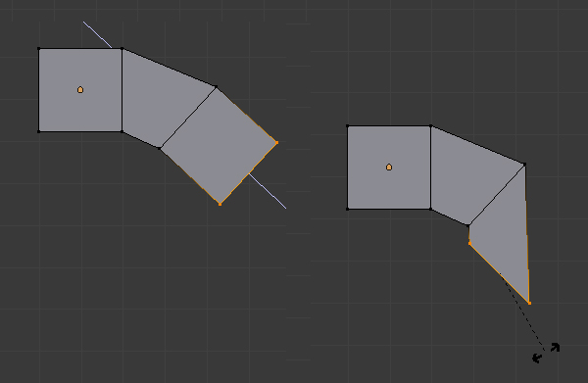The height and width of the screenshot is (383, 588).
Task: Select the orange origin dot of left mesh
Action: (x=80, y=89)
